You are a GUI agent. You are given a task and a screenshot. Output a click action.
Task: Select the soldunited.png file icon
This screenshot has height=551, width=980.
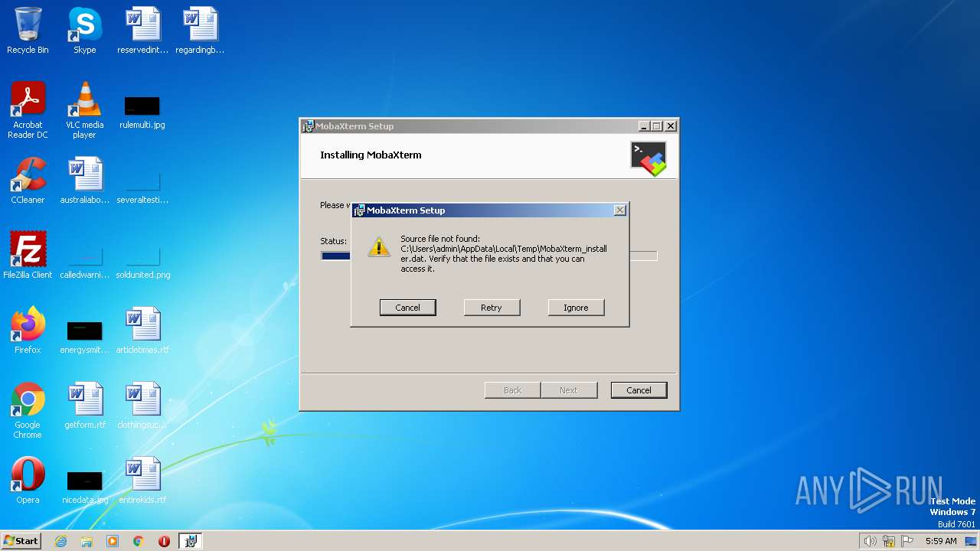142,262
